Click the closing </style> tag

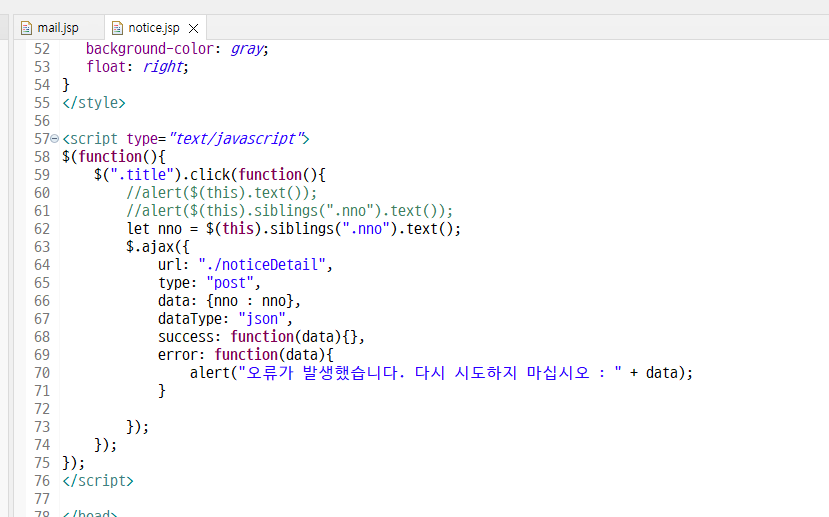pos(94,103)
